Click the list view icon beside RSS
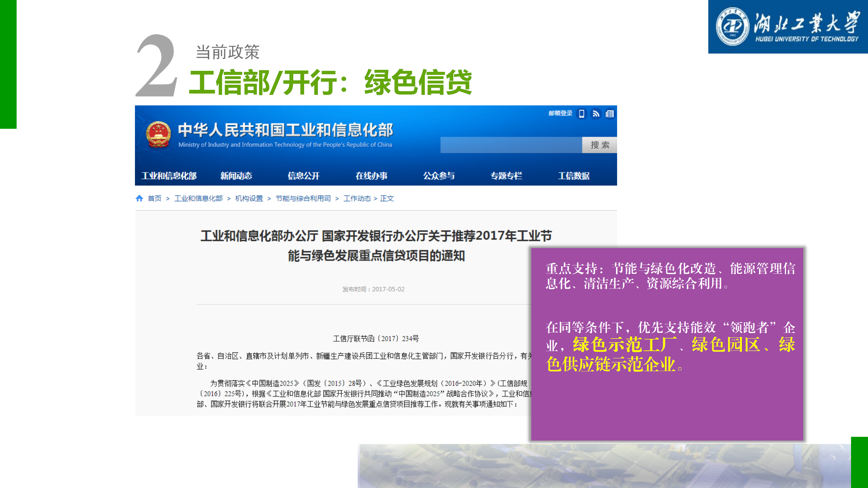This screenshot has width=868, height=488. (610, 114)
